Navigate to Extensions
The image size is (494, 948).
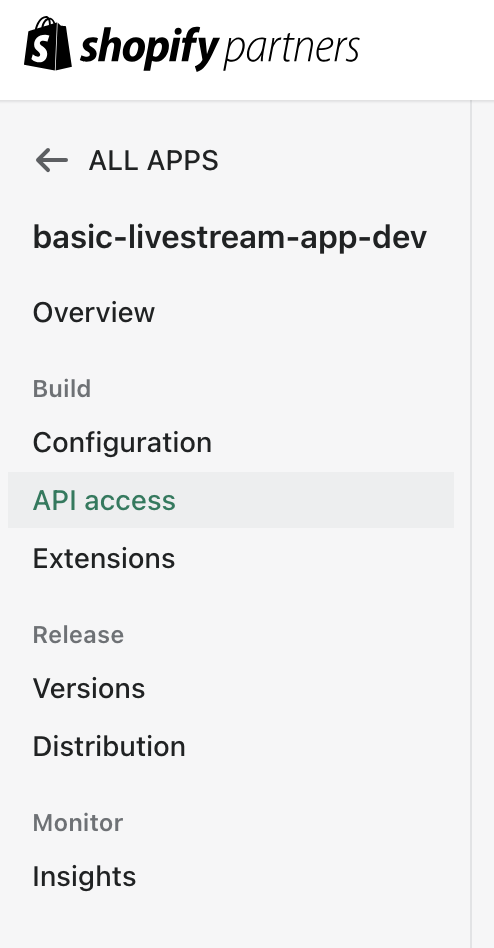104,558
